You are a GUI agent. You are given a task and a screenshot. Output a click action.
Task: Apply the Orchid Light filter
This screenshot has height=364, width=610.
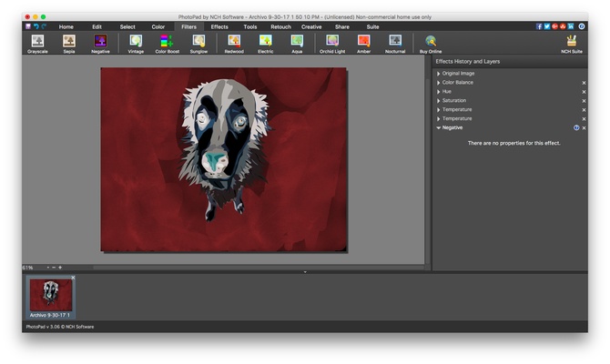tap(332, 44)
